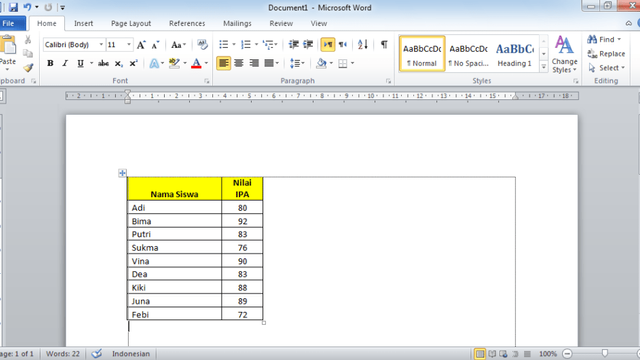Open the Select dropdown in Editing

point(607,68)
